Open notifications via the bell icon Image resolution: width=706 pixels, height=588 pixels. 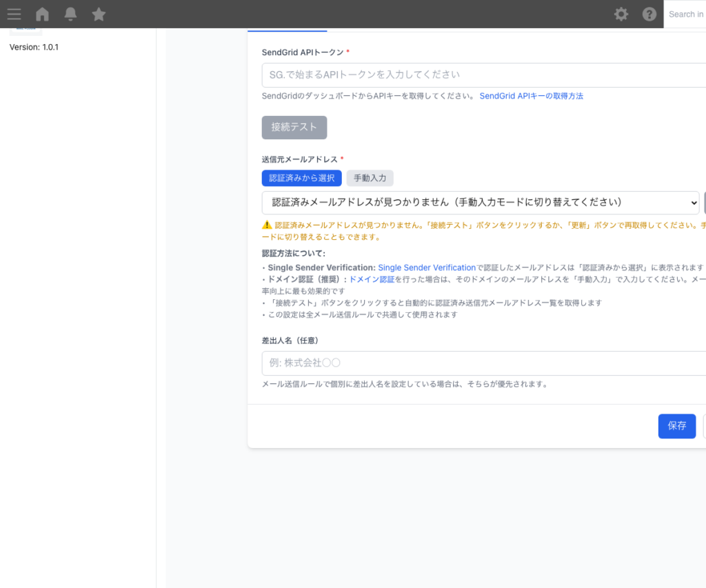pyautogui.click(x=70, y=14)
